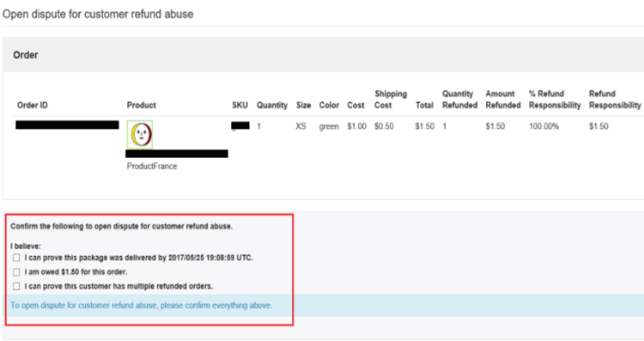Select the 100.00% refund responsibility value

(544, 126)
